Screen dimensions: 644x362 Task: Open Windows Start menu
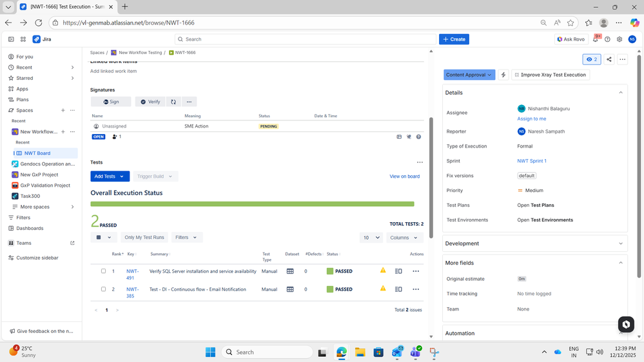[x=210, y=352]
